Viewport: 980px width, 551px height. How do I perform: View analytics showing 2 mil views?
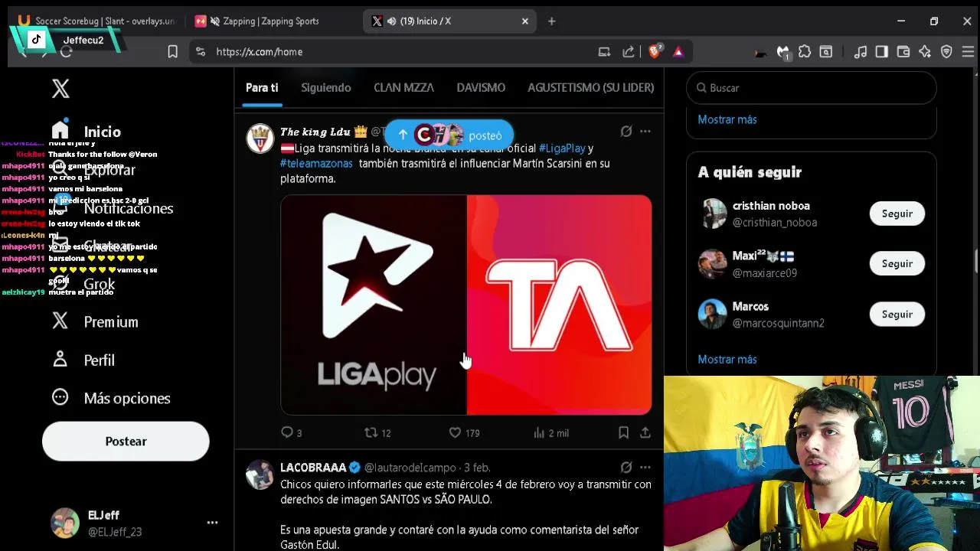click(551, 433)
